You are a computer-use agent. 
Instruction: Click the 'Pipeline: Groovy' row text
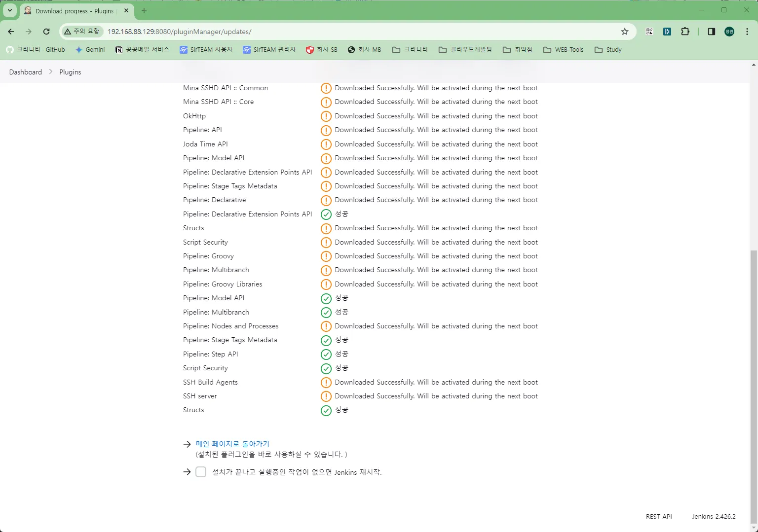tap(208, 256)
